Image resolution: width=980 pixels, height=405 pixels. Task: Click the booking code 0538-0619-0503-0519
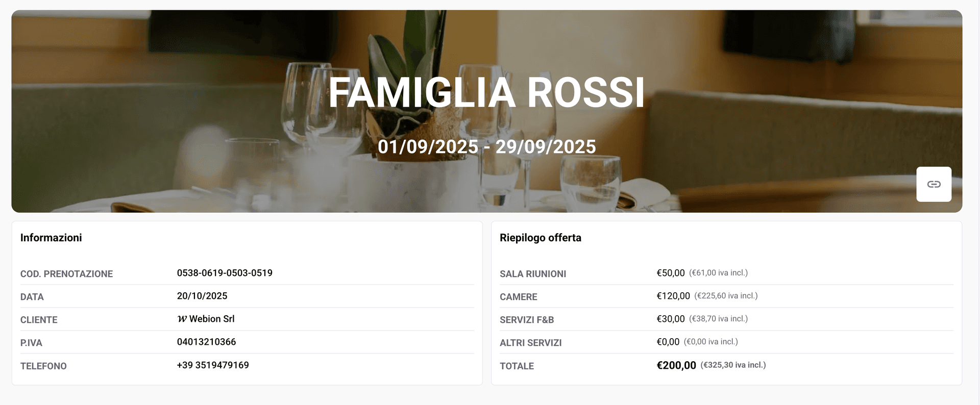point(225,273)
